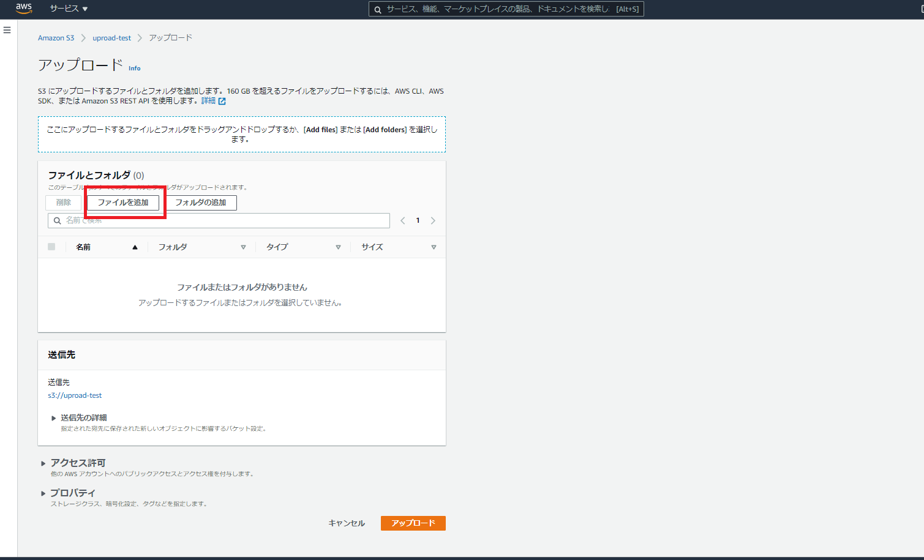
Task: Go to the next page with the right chevron
Action: (433, 220)
